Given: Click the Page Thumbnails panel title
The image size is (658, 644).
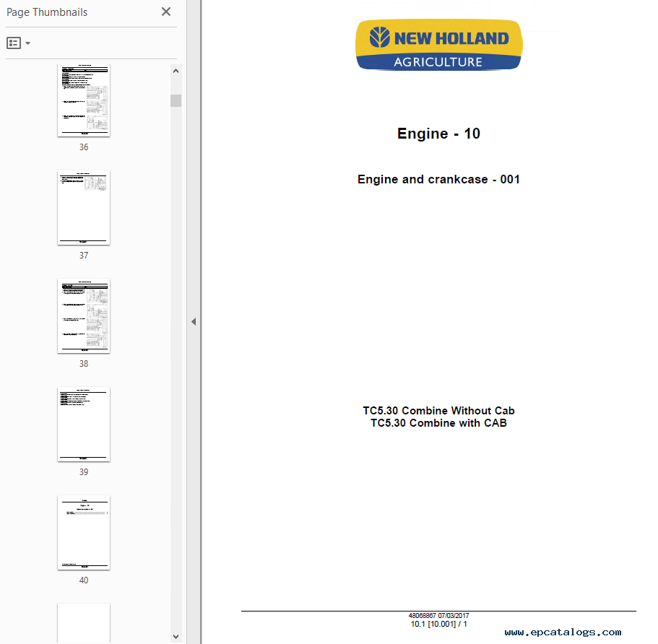Looking at the screenshot, I should 47,12.
